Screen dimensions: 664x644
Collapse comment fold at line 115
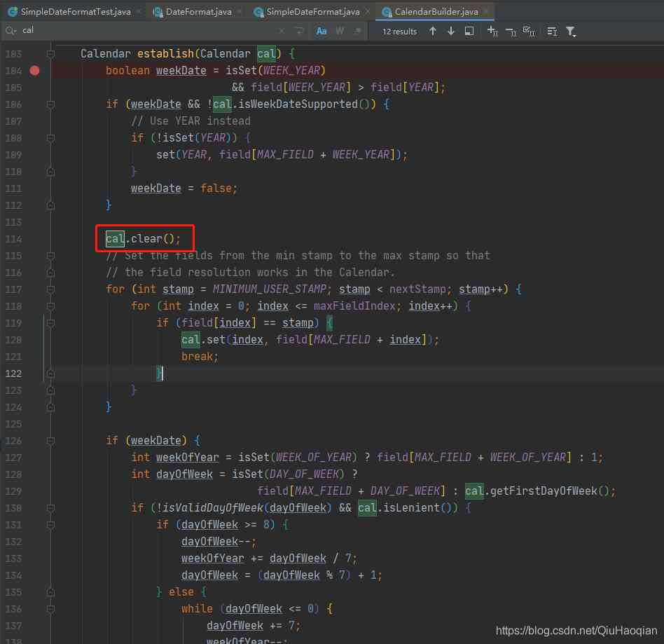pos(50,256)
